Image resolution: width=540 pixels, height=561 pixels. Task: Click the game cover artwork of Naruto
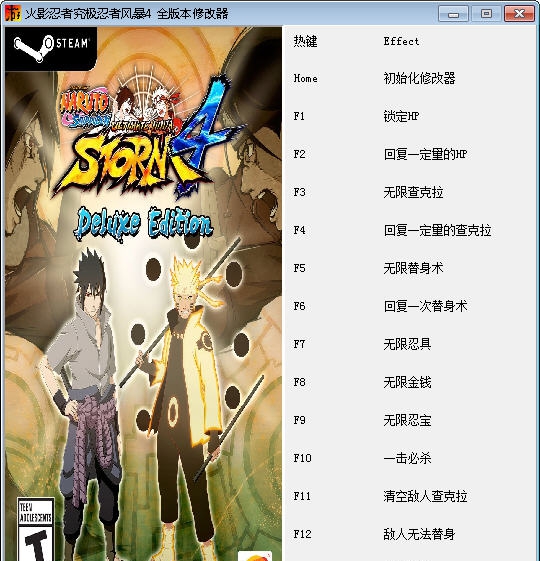coord(143,294)
